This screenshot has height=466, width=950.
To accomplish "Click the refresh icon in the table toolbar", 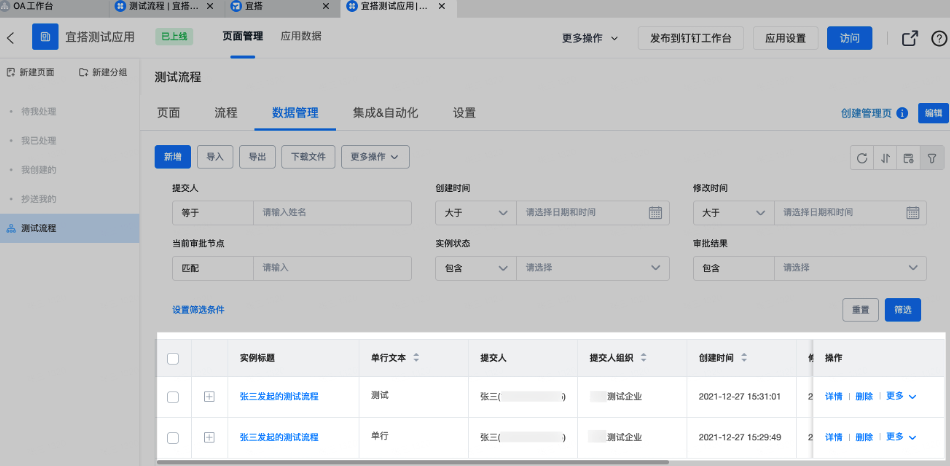I will pos(862,158).
